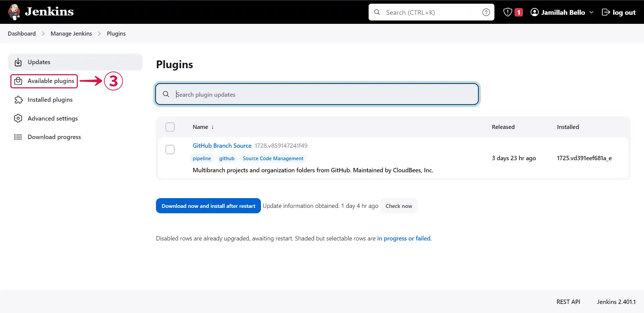The height and width of the screenshot is (313, 644).
Task: Click Download now and install after restart
Action: [x=208, y=206]
